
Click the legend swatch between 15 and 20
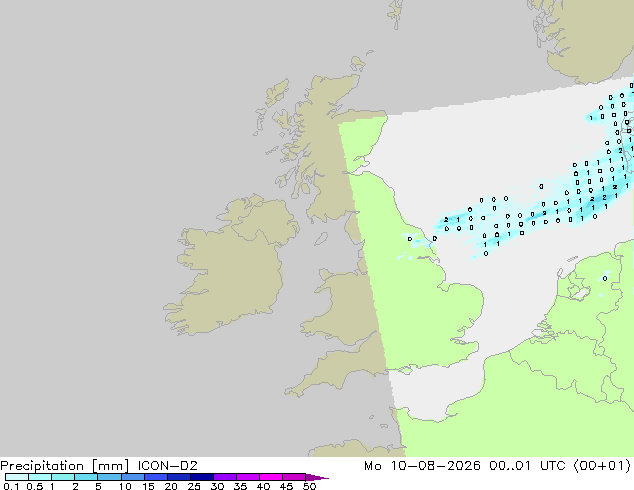tap(155, 477)
